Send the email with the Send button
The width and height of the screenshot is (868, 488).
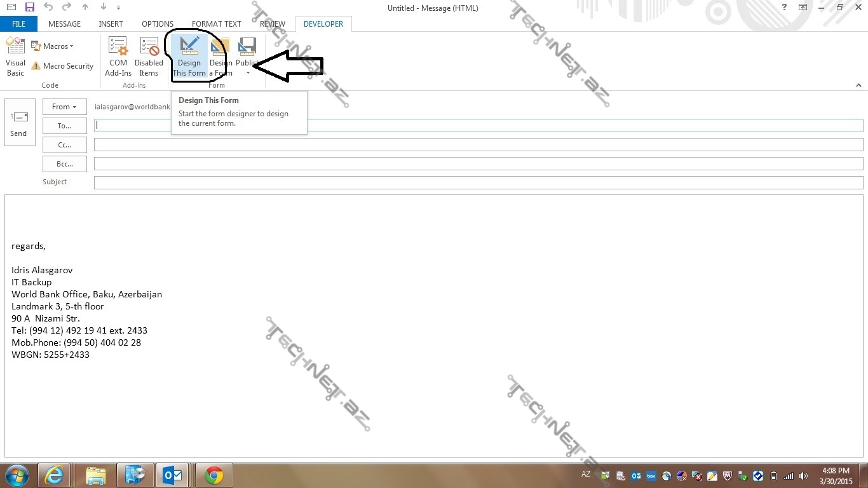pyautogui.click(x=19, y=123)
